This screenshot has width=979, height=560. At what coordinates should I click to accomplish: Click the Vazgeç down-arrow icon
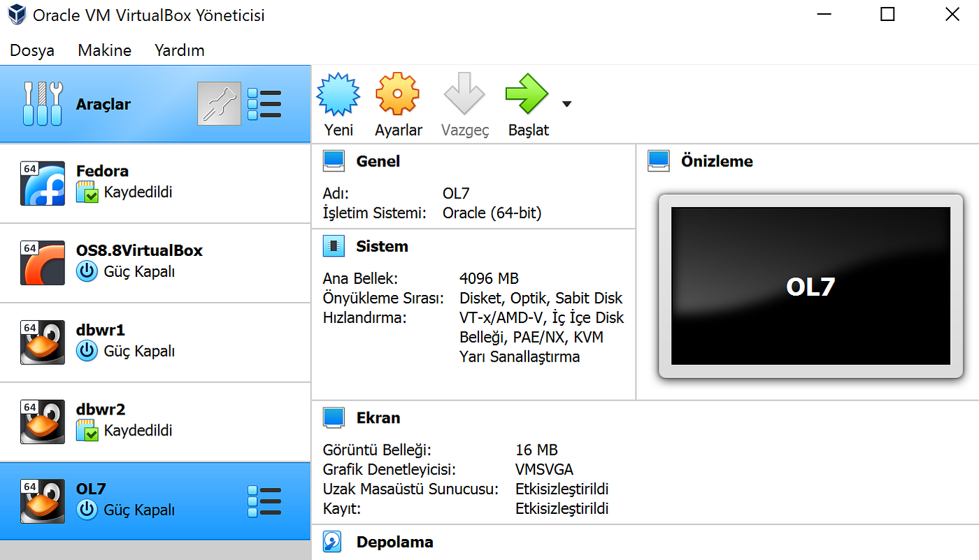[464, 94]
